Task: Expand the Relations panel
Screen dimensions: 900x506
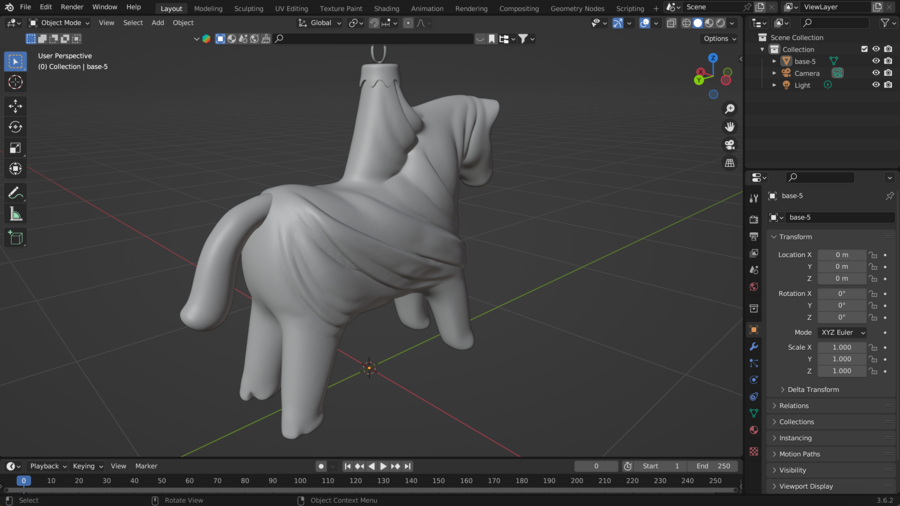Action: point(794,406)
